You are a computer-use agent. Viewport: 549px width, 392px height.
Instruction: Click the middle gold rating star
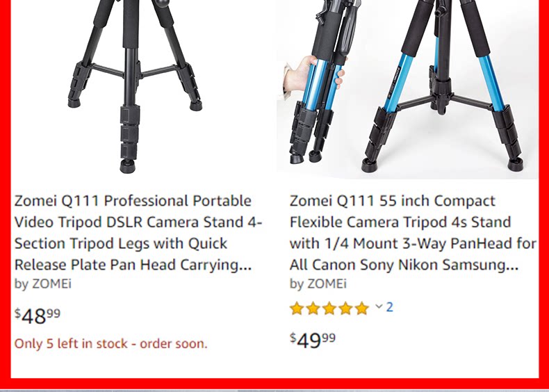(329, 309)
